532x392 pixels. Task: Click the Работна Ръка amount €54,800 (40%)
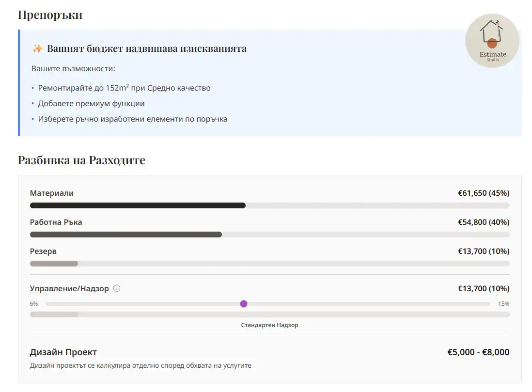point(484,222)
